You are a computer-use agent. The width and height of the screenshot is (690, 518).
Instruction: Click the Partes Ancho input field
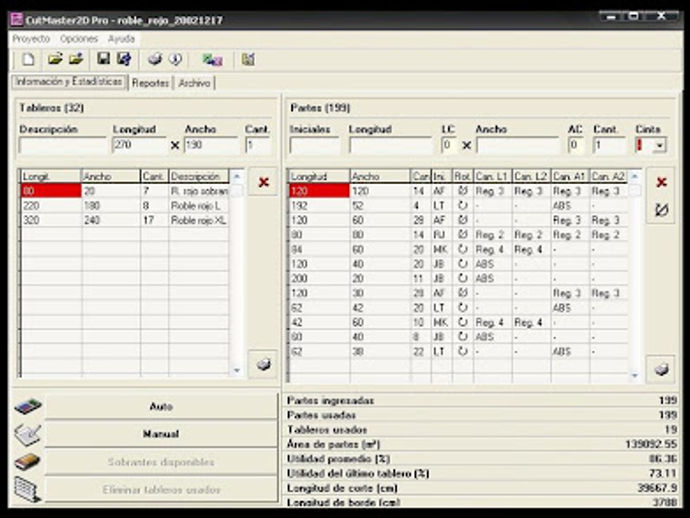point(518,145)
